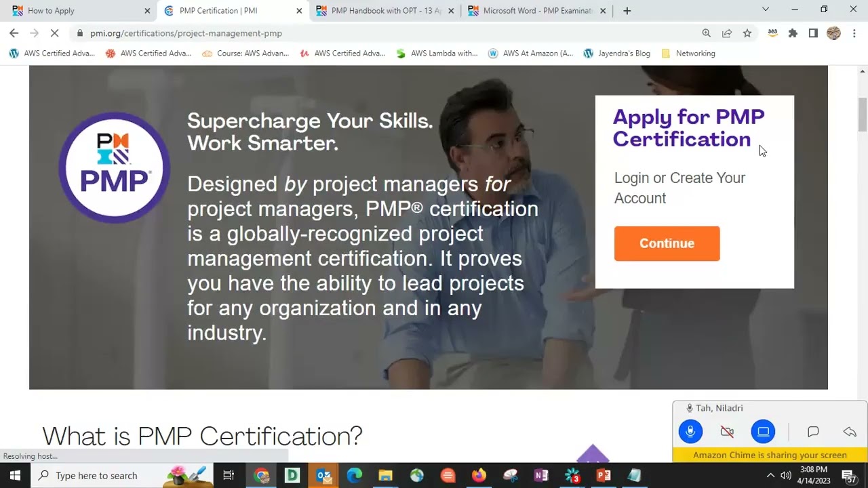Viewport: 868px width, 488px height.
Task: Close the How to Apply tab
Action: click(147, 11)
